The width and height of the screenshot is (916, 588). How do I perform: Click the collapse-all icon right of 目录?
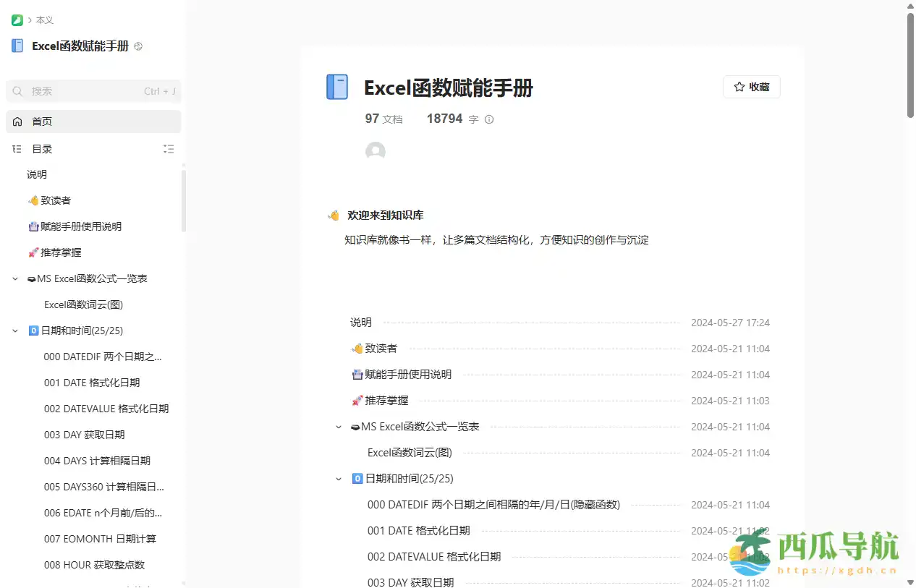click(169, 149)
